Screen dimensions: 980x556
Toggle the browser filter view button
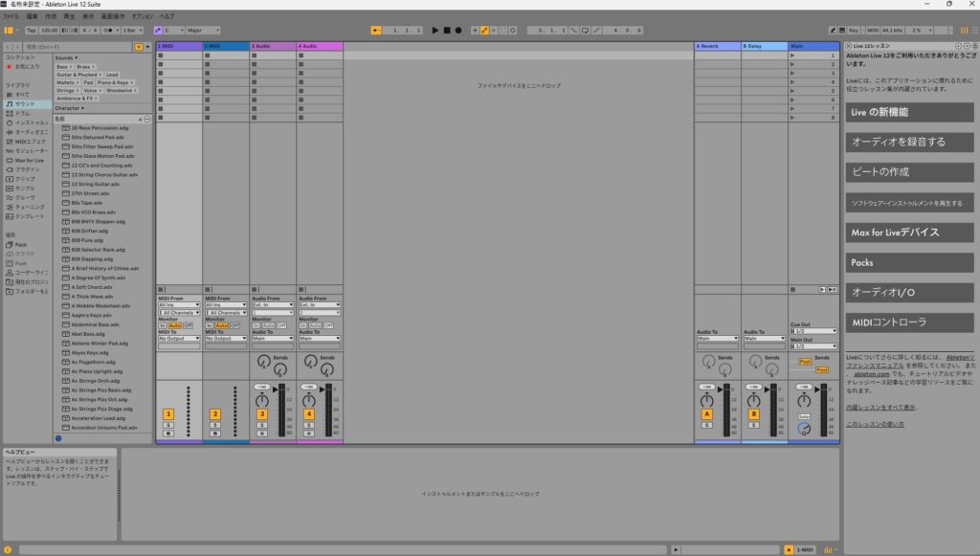[138, 47]
